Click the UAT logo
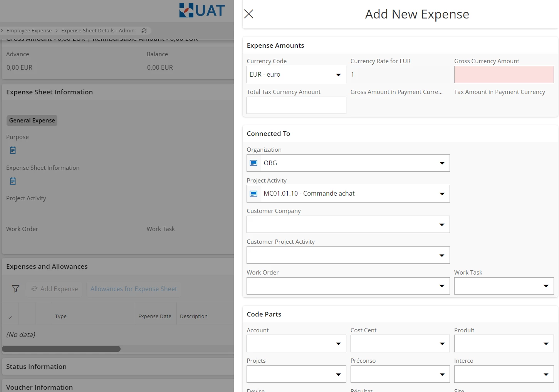Screen dimensions: 559x392 pyautogui.click(x=202, y=10)
